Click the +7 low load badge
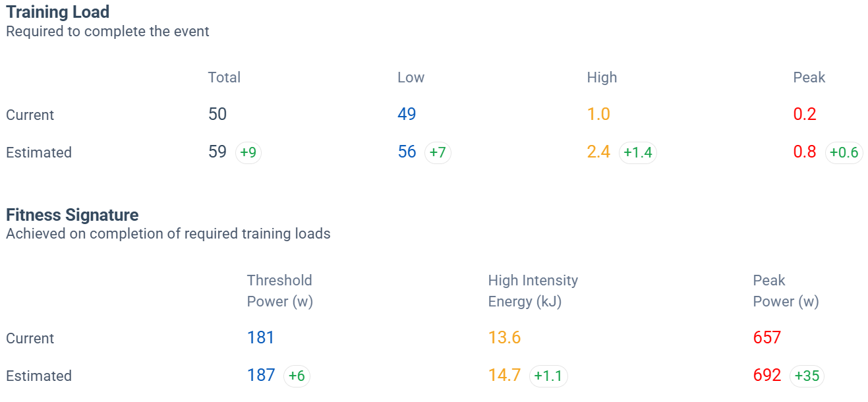 pyautogui.click(x=438, y=153)
